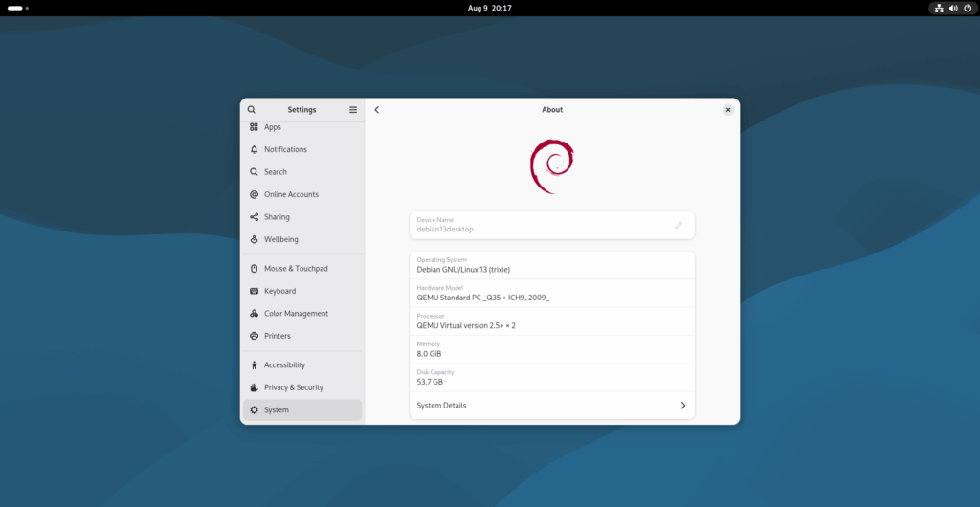Click the System gear icon

coord(254,409)
